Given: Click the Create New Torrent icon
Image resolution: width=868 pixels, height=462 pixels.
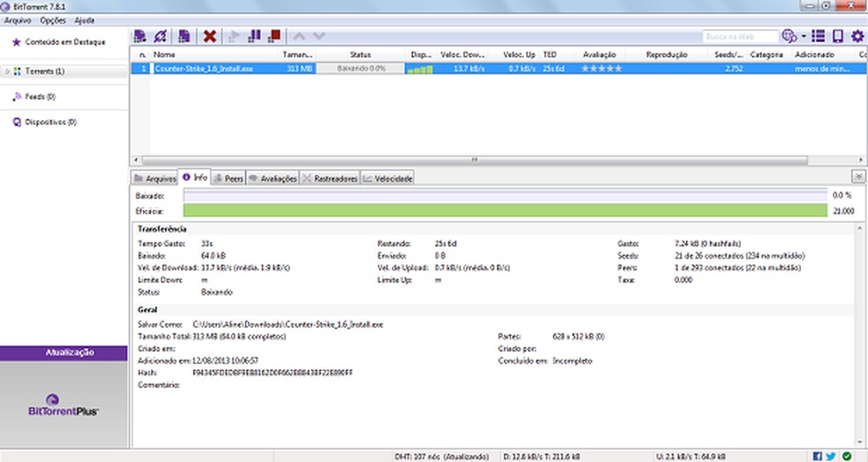Looking at the screenshot, I should point(183,36).
